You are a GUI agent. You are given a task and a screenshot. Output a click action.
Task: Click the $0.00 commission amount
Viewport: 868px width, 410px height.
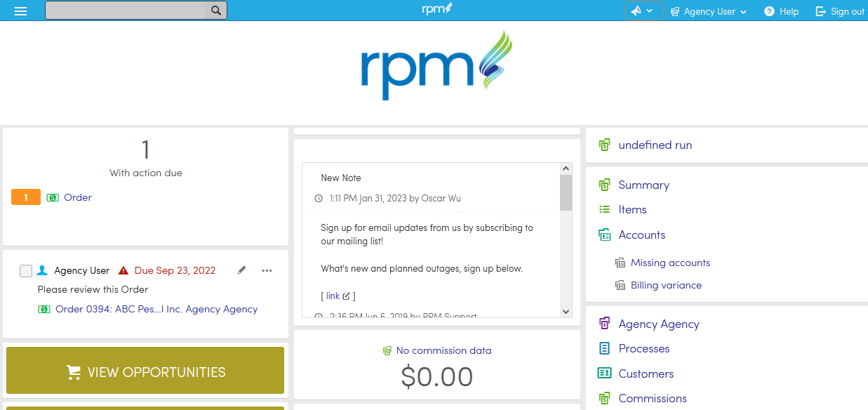[436, 377]
